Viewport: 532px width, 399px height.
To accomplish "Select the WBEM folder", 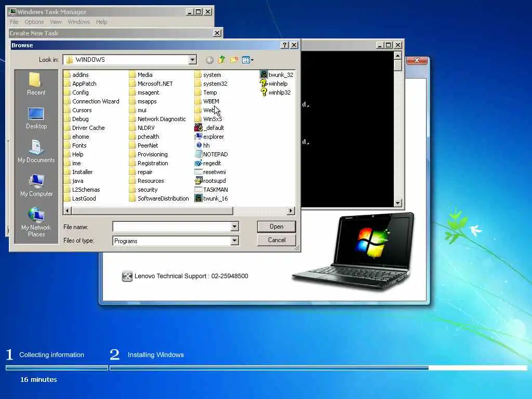I will (x=207, y=101).
